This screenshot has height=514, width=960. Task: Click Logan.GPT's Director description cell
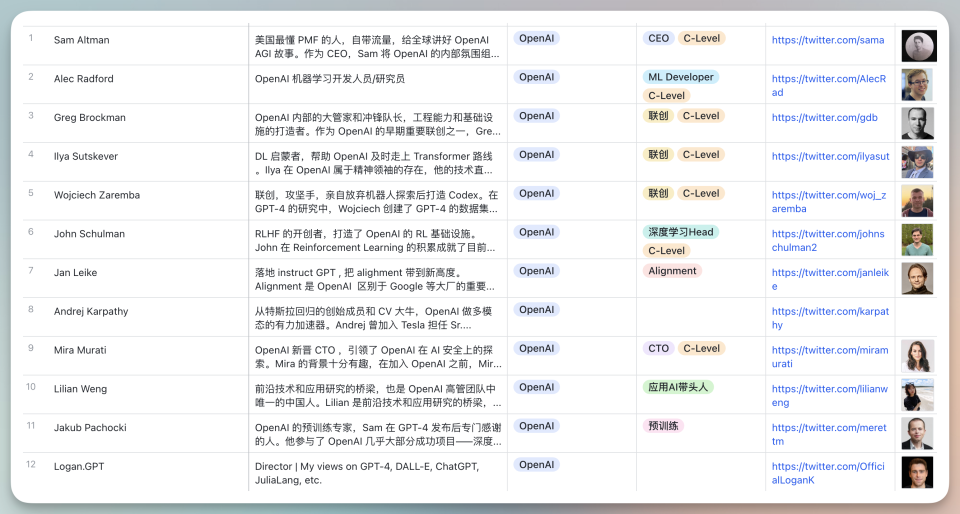click(x=378, y=472)
